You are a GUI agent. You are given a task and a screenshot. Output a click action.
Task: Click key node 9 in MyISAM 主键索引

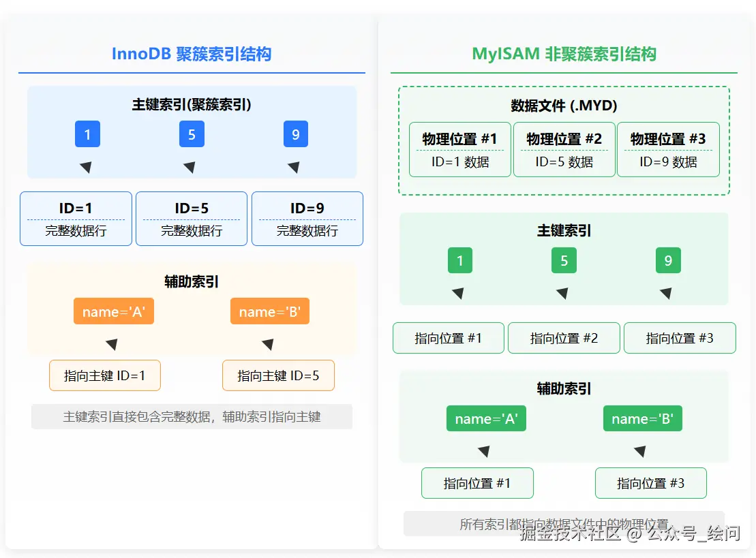coord(667,260)
